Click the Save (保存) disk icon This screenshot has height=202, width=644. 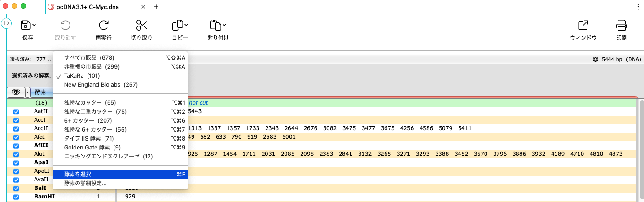click(26, 25)
